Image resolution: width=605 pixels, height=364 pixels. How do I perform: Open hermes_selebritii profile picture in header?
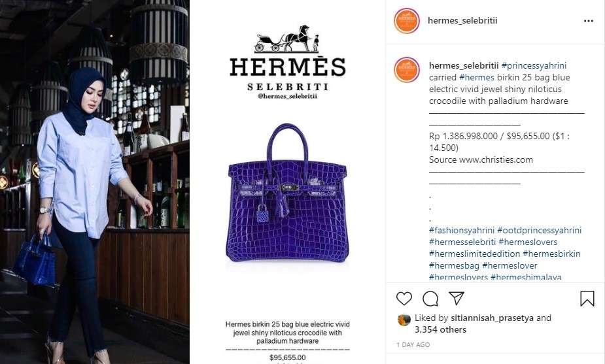click(407, 21)
